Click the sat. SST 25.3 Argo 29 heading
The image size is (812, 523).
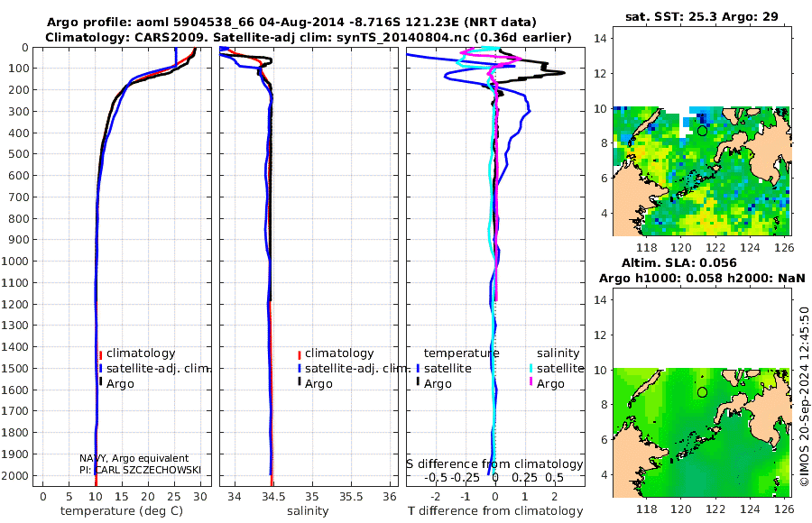pos(702,16)
